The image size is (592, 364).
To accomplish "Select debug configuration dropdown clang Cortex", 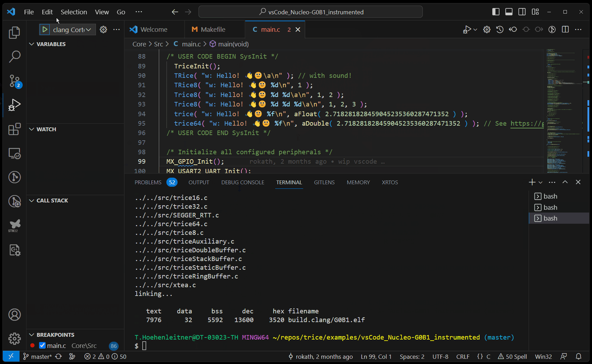I will pos(73,30).
